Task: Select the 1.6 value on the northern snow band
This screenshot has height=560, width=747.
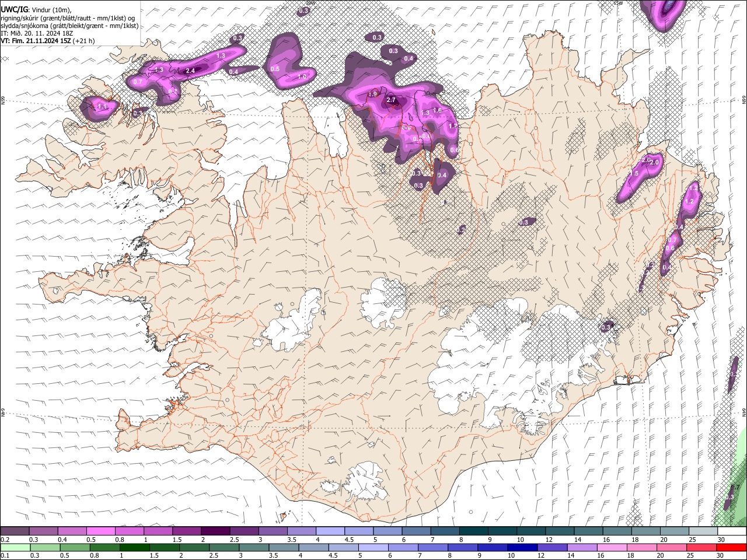Action: tap(437, 110)
